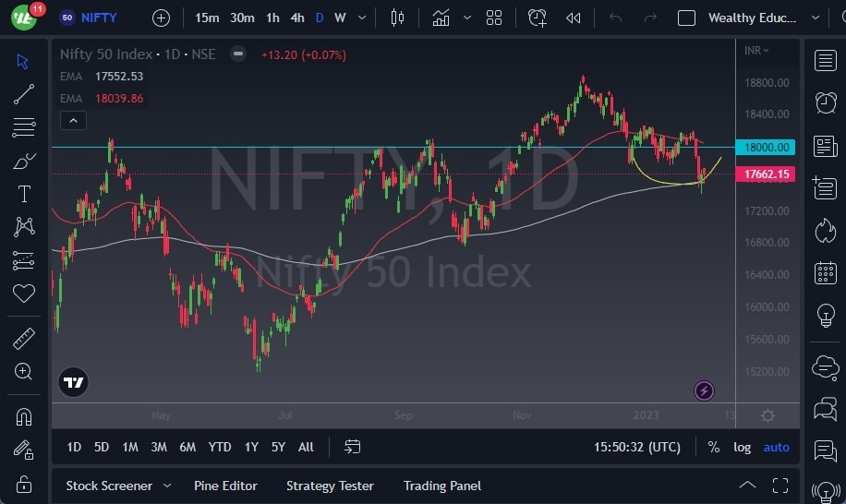Set date range to YTD
This screenshot has width=846, height=504.
coord(220,447)
